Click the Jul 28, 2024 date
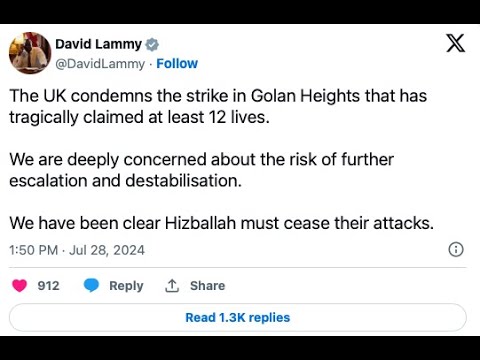This screenshot has height=360, width=480. [107, 250]
